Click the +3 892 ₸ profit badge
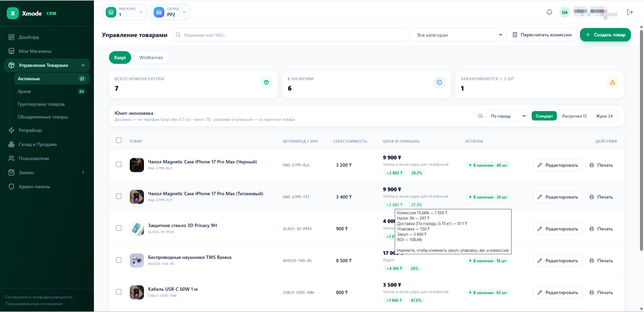 coord(394,173)
